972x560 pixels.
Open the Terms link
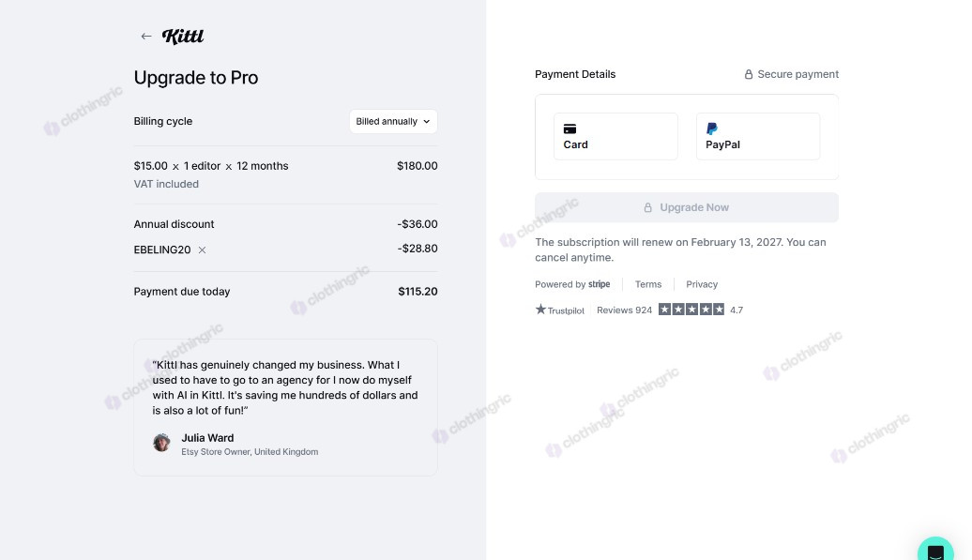click(x=647, y=284)
